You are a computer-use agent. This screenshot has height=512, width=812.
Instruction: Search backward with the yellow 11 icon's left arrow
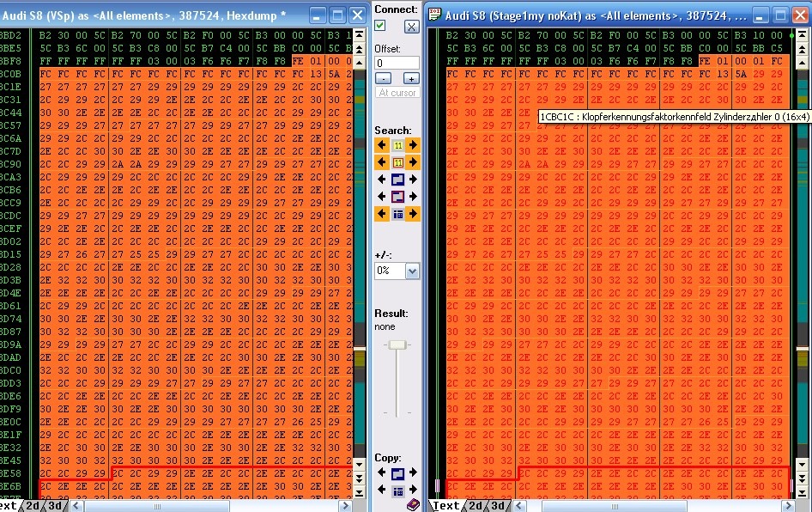tap(382, 145)
